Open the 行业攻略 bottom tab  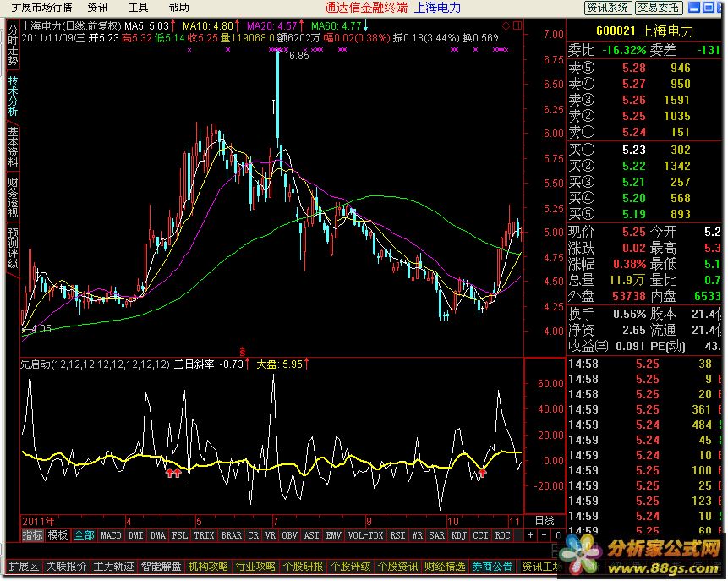pos(256,566)
